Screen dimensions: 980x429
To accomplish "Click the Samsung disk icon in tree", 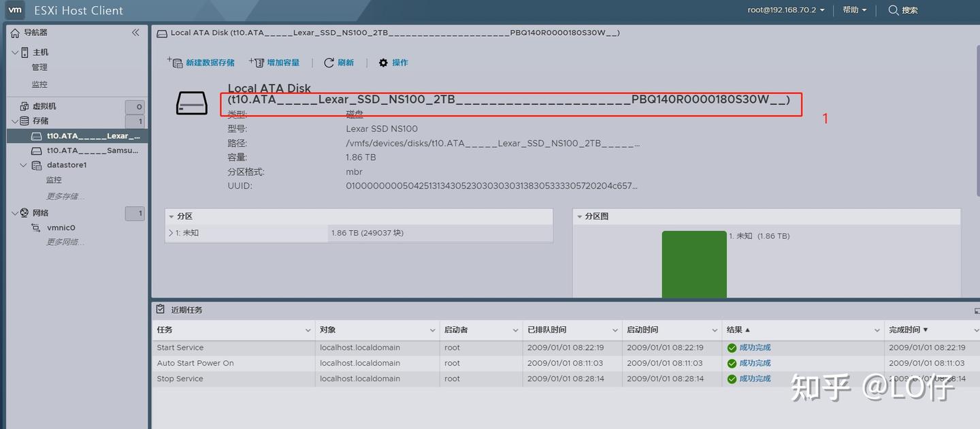I will (37, 150).
